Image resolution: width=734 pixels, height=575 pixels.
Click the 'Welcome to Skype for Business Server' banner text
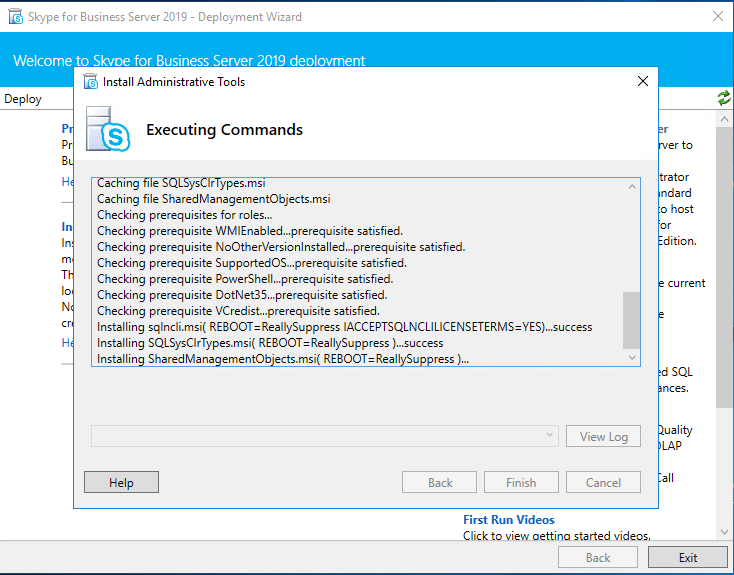coord(189,60)
